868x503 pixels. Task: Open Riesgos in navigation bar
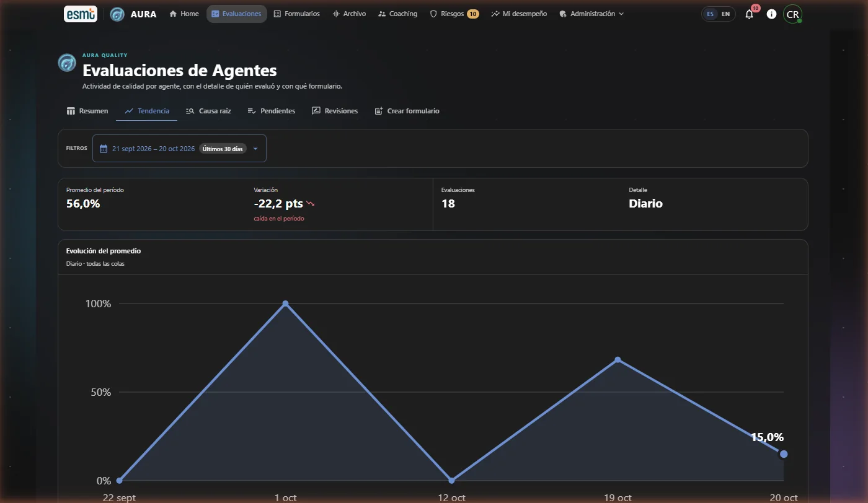coord(454,14)
